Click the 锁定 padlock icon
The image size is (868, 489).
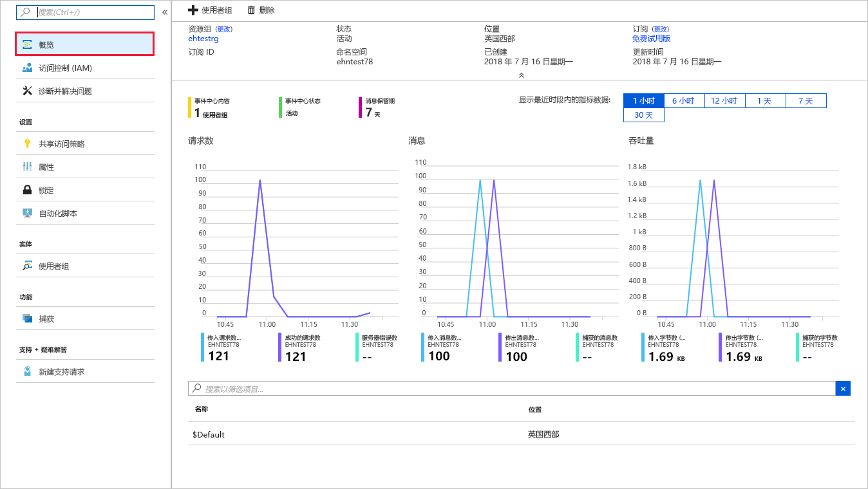tap(27, 190)
